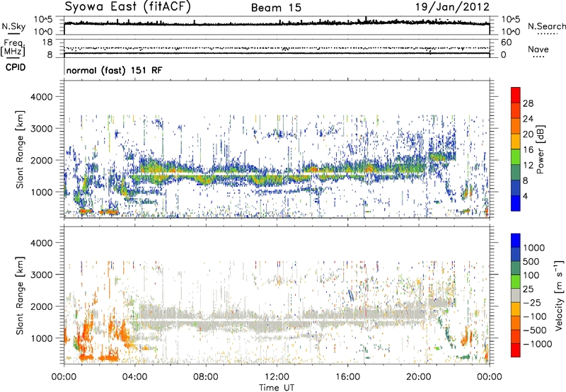Click the '500' value on the velocity color bar
The image size is (566, 392).
531,262
